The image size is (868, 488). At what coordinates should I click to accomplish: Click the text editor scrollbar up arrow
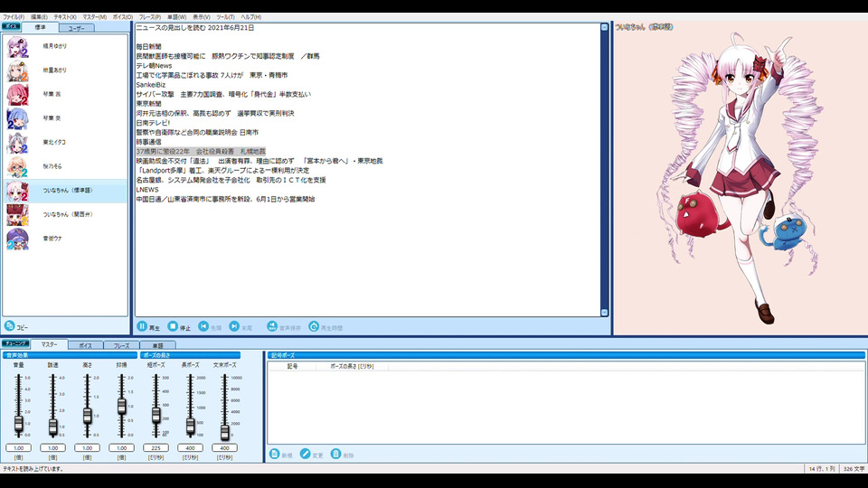[605, 27]
